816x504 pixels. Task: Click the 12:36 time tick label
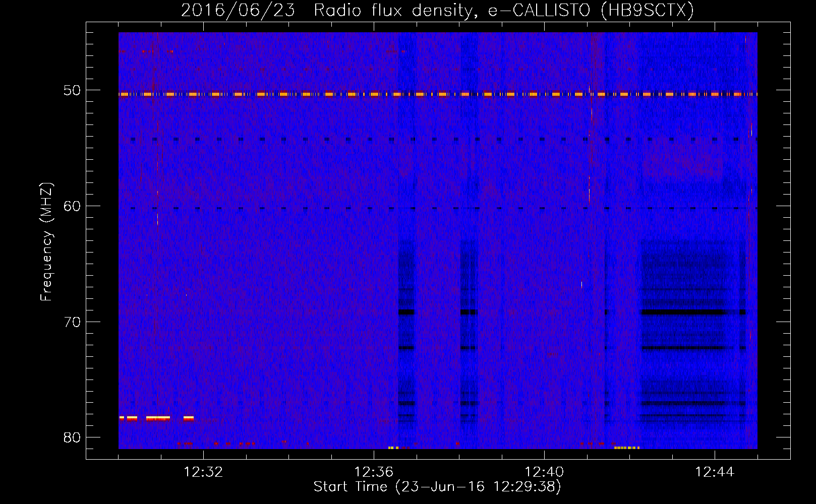[x=374, y=472]
